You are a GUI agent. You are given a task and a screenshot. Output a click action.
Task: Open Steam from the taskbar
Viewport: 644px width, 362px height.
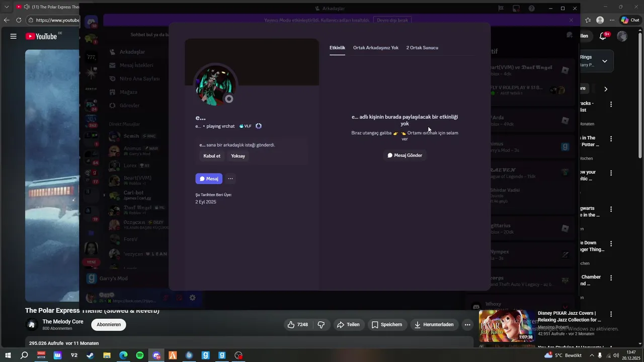tap(90, 355)
